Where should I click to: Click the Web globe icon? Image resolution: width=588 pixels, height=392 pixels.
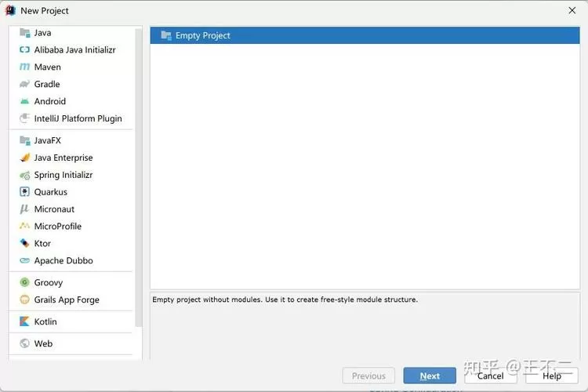[25, 343]
